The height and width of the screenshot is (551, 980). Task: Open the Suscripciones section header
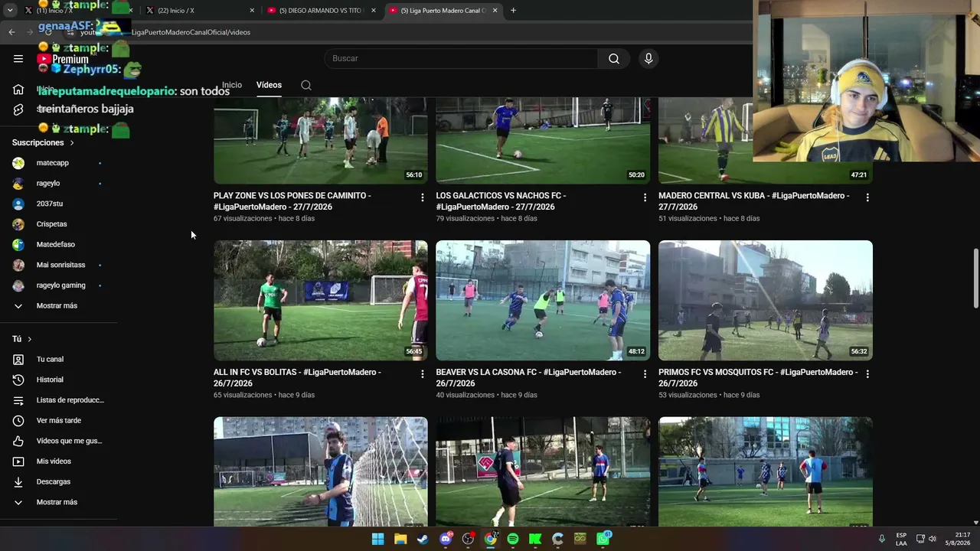point(43,142)
